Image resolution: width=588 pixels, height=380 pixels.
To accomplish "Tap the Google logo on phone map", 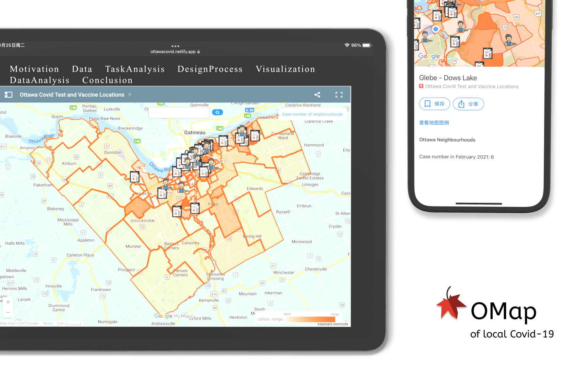I will (429, 56).
